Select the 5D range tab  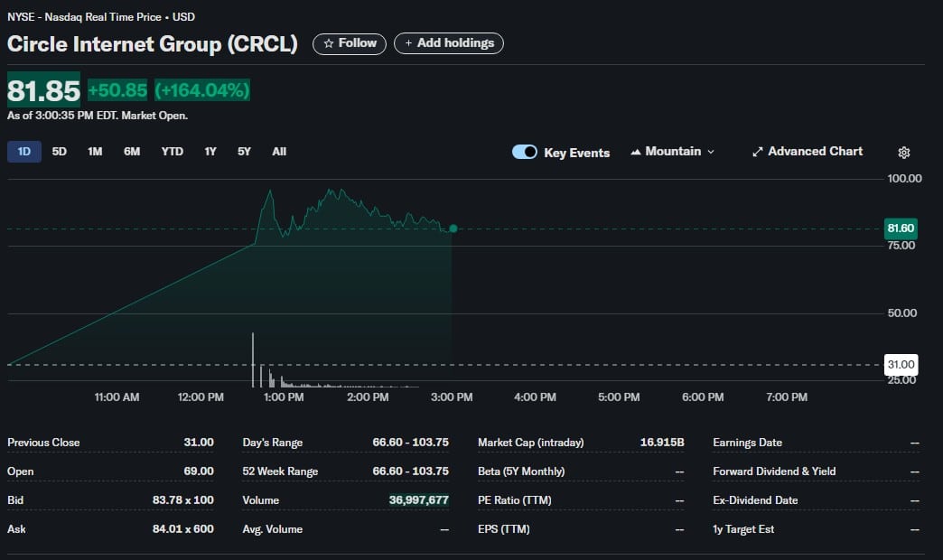(x=59, y=152)
